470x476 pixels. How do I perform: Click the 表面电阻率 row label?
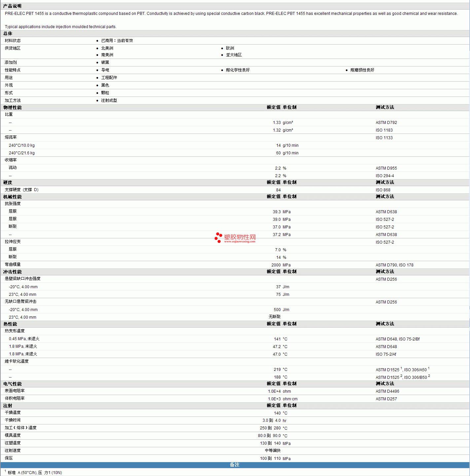[15, 391]
